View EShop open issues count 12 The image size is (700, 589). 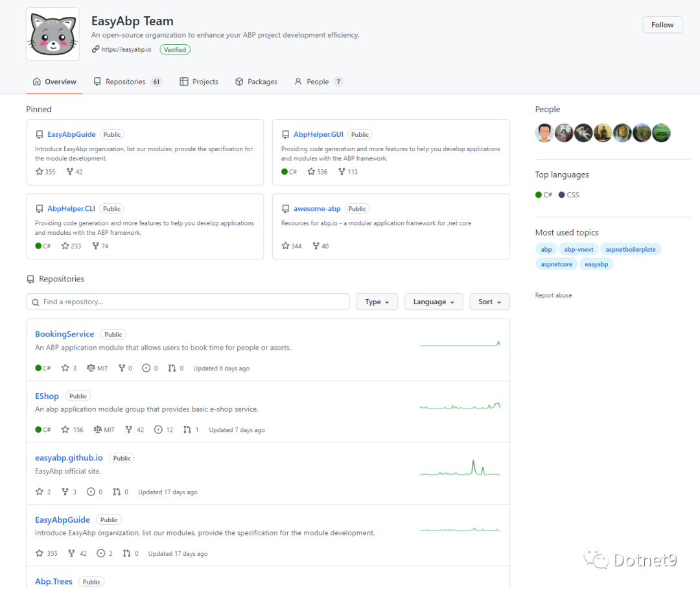tap(163, 429)
